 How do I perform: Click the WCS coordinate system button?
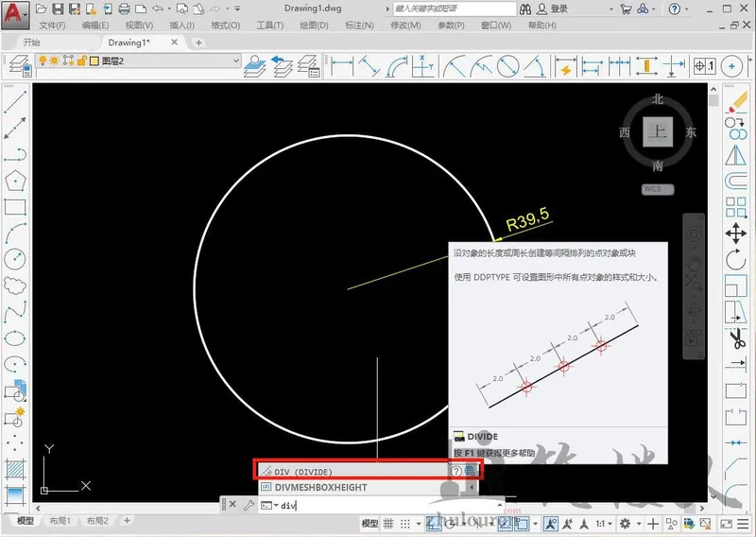click(658, 189)
